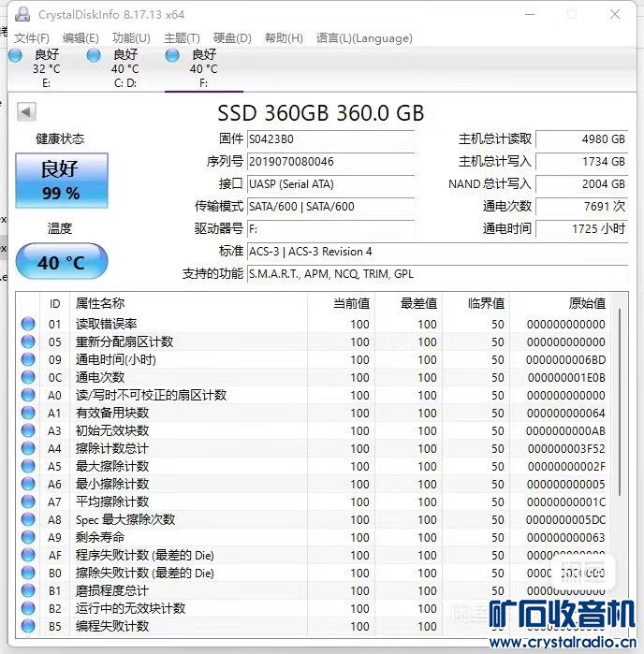
Task: Click the ID column header
Action: point(54,303)
